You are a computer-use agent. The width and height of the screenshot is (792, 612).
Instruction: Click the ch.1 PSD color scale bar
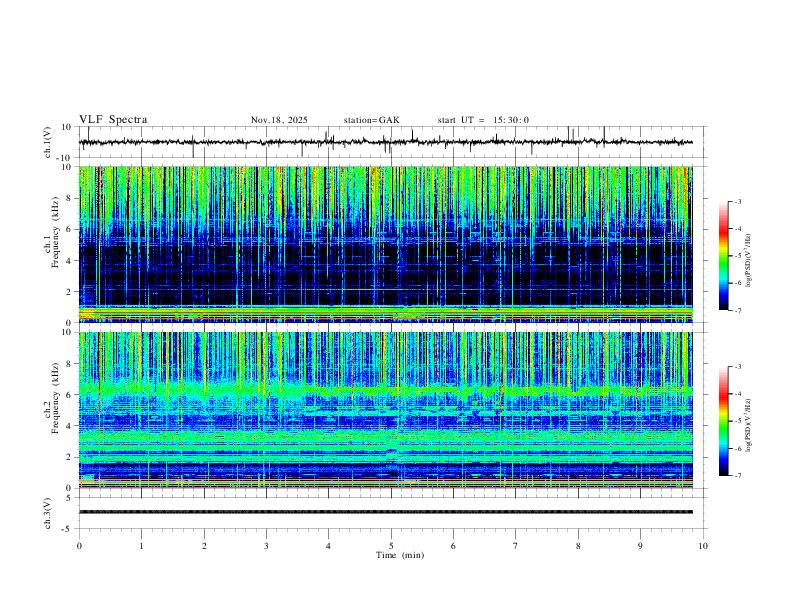(724, 256)
